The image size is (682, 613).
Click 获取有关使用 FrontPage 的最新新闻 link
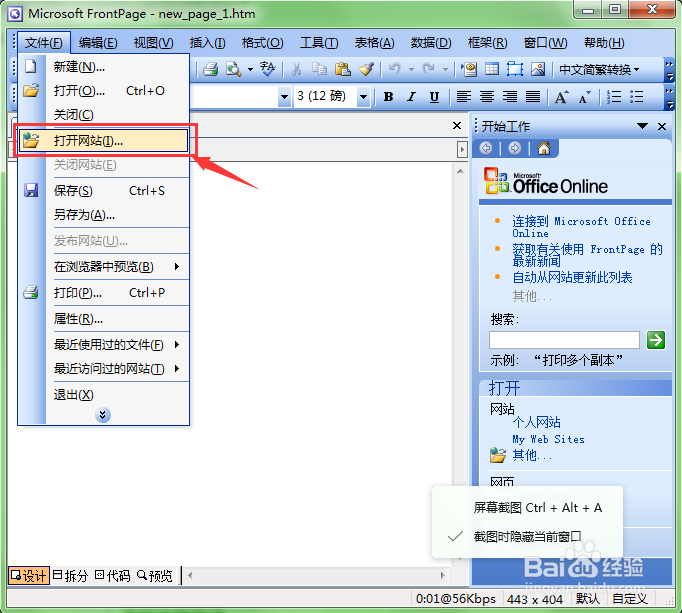[x=587, y=255]
